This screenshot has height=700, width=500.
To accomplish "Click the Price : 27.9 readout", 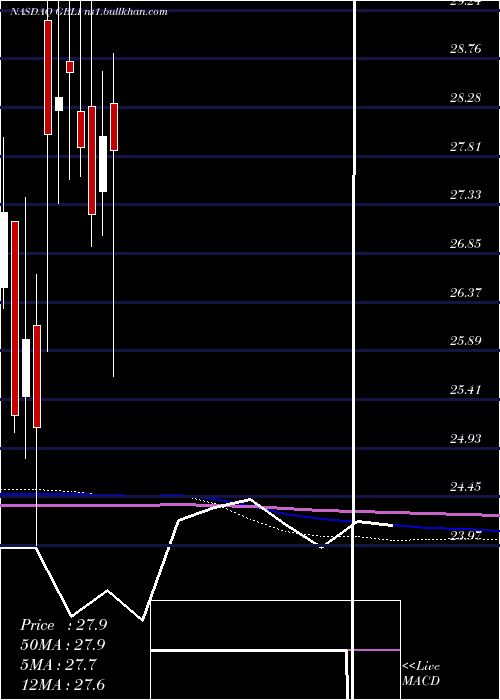I will click(x=63, y=625).
